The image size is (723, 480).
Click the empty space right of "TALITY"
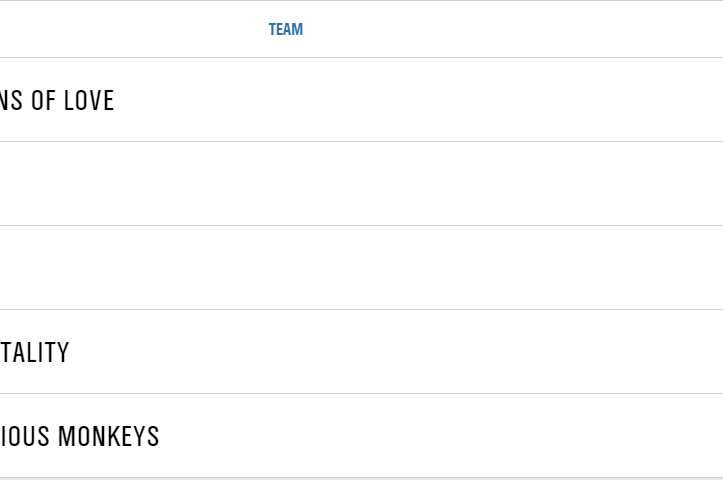click(400, 353)
